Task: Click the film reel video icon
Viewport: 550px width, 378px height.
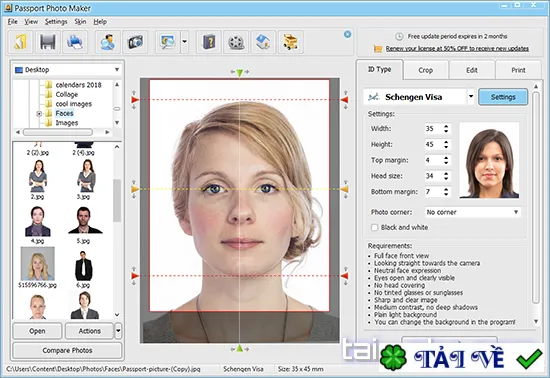Action: (236, 42)
